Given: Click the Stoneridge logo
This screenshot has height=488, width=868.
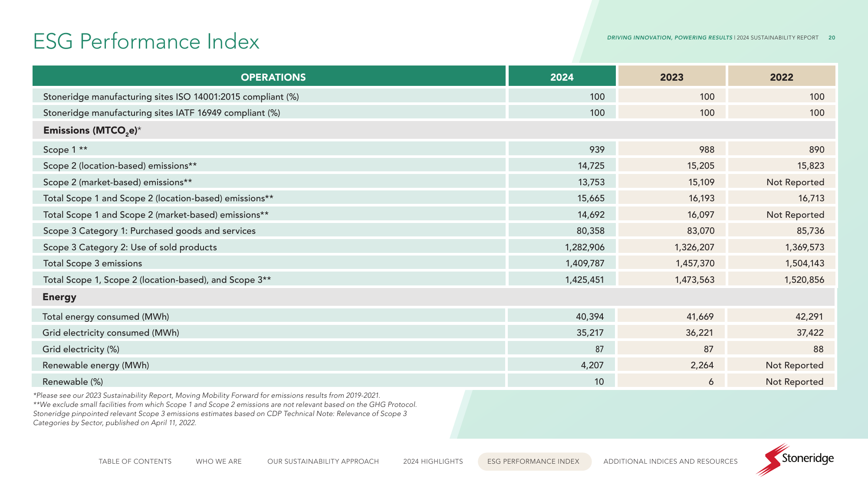Looking at the screenshot, I should tap(795, 459).
